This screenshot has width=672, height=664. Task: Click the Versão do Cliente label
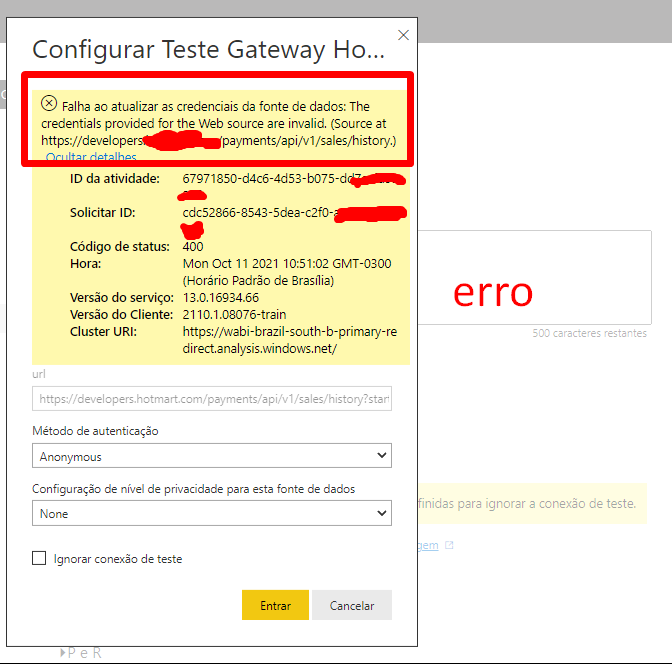(121, 315)
